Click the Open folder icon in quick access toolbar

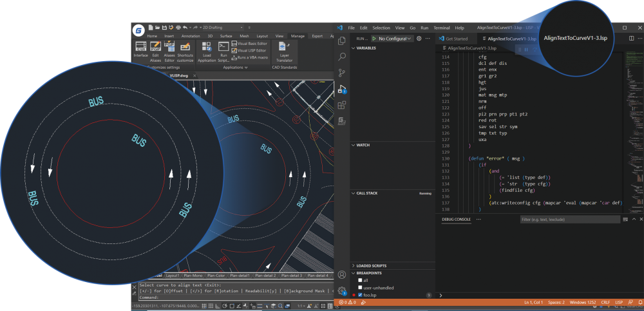click(x=157, y=28)
